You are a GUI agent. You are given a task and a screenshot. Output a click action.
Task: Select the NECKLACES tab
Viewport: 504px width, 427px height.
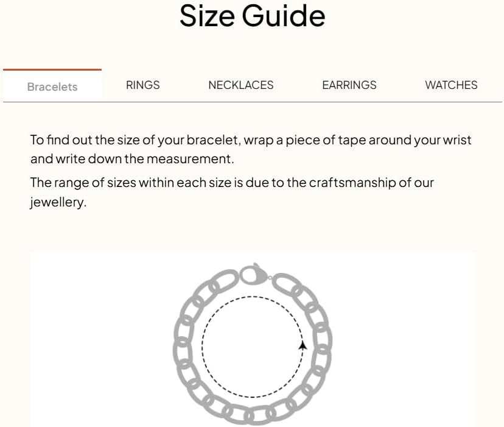click(240, 85)
